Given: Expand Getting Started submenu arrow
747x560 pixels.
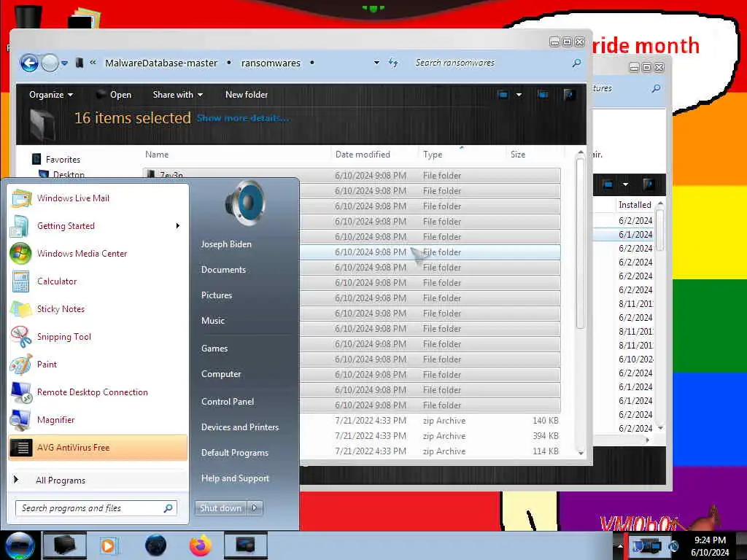Looking at the screenshot, I should click(x=178, y=226).
